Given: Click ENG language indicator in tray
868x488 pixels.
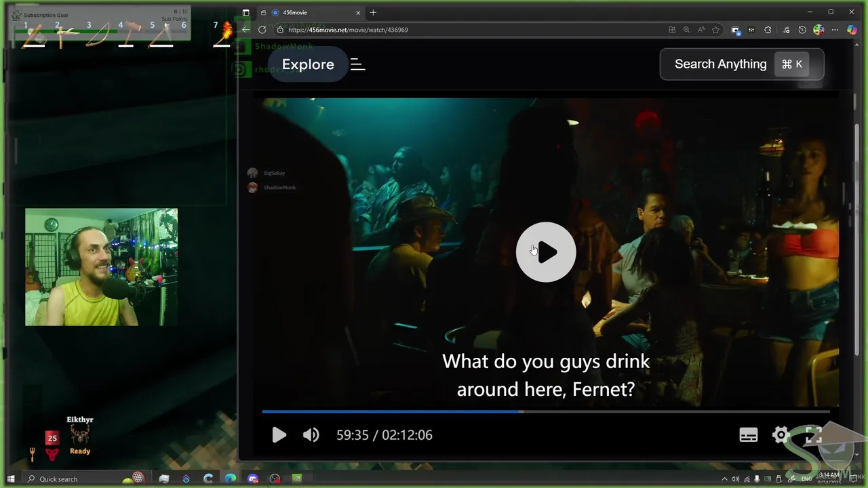Looking at the screenshot, I should pos(806,479).
